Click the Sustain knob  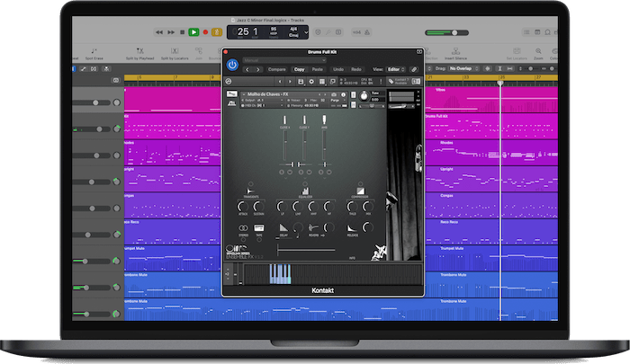click(259, 207)
